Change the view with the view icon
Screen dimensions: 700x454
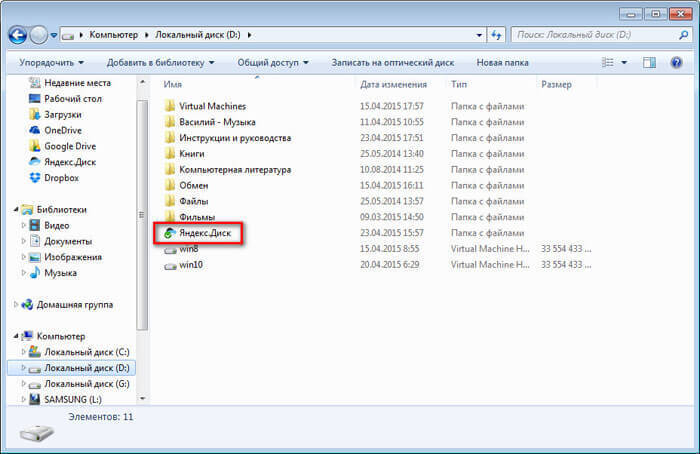pos(608,62)
